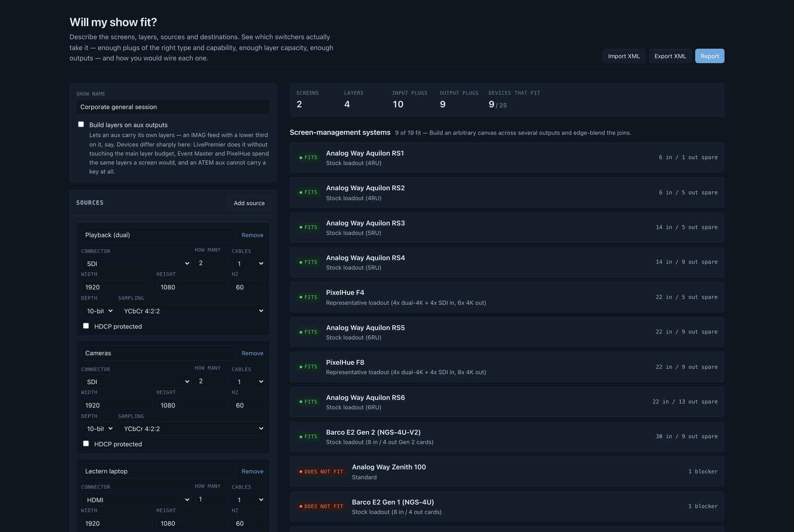
Task: Remove the Lectern laptop source
Action: coord(252,471)
